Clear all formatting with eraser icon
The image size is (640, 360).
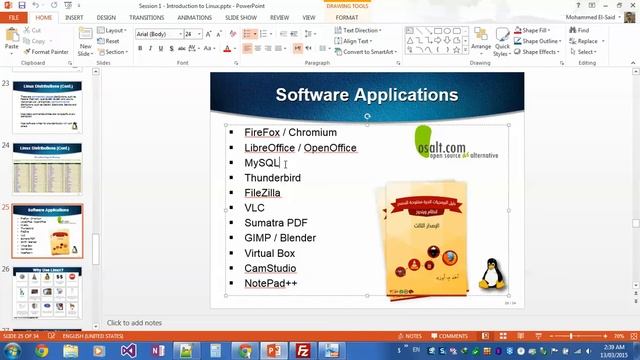[233, 34]
